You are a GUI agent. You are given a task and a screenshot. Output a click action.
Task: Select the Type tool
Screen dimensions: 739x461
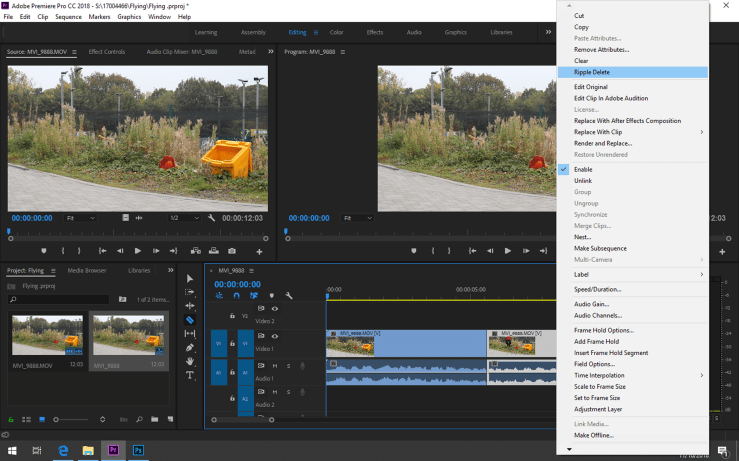pos(190,375)
